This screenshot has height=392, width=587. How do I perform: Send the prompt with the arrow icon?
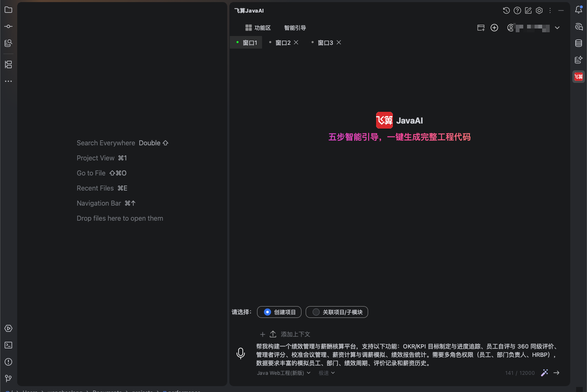(556, 373)
